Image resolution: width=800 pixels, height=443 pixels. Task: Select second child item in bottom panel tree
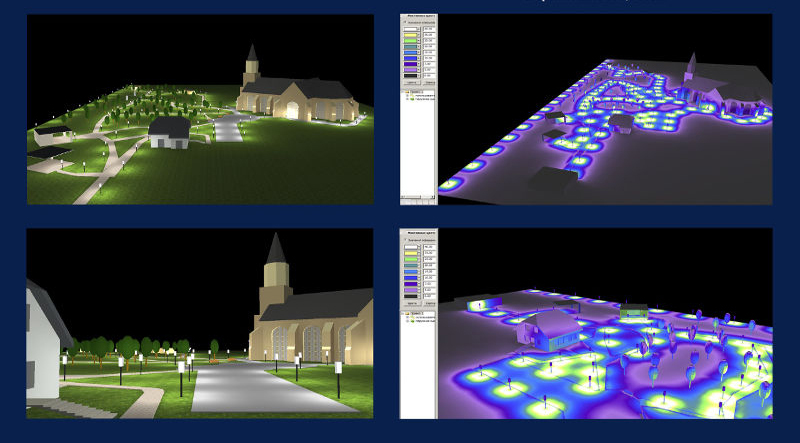(425, 321)
